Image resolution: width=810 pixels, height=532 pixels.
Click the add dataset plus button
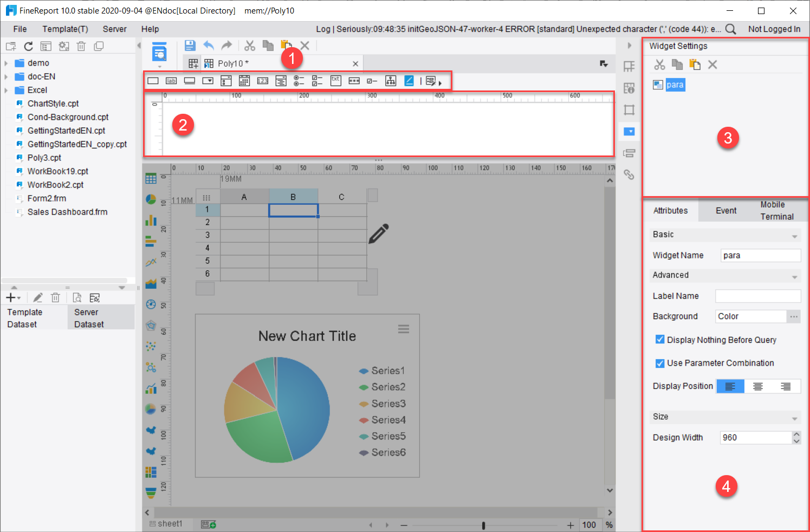10,297
